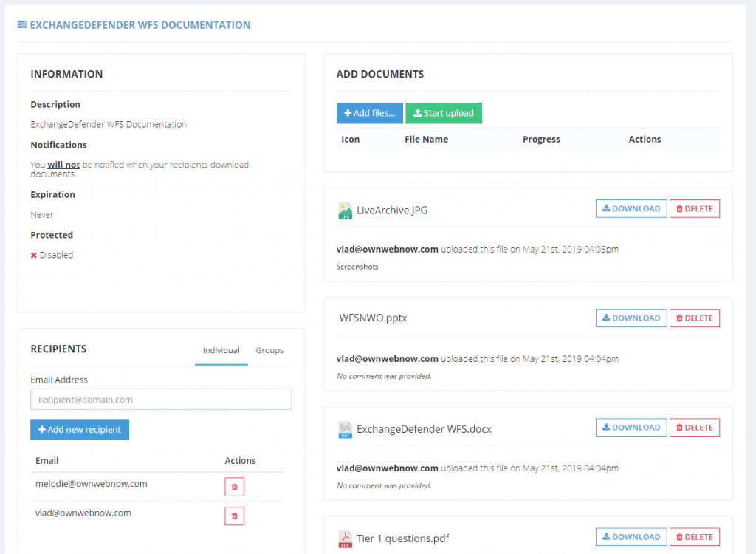The image size is (756, 554).
Task: Click the Tier 1 questions.pdf file name
Action: click(402, 538)
